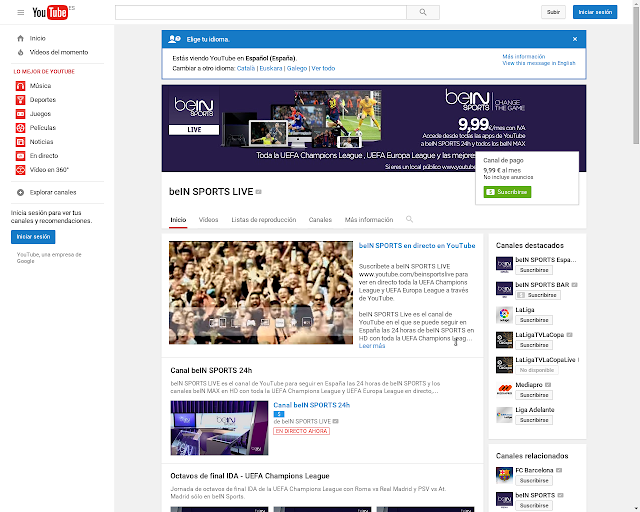640x512 pixels.
Task: Select the Inicio channel tab
Action: point(178,220)
